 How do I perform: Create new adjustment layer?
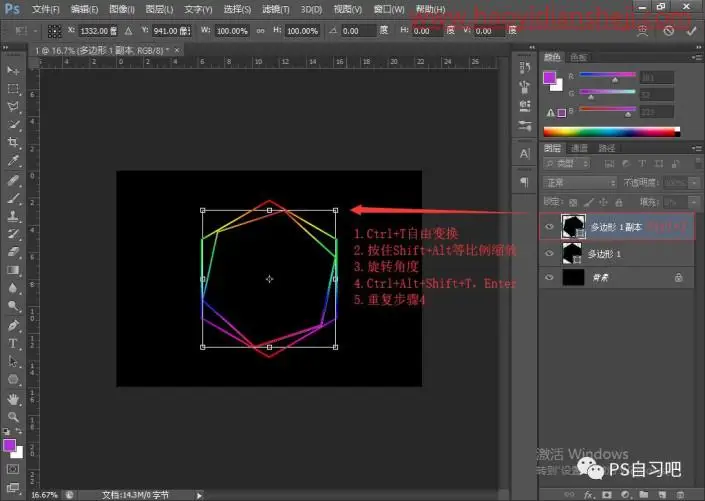point(625,494)
